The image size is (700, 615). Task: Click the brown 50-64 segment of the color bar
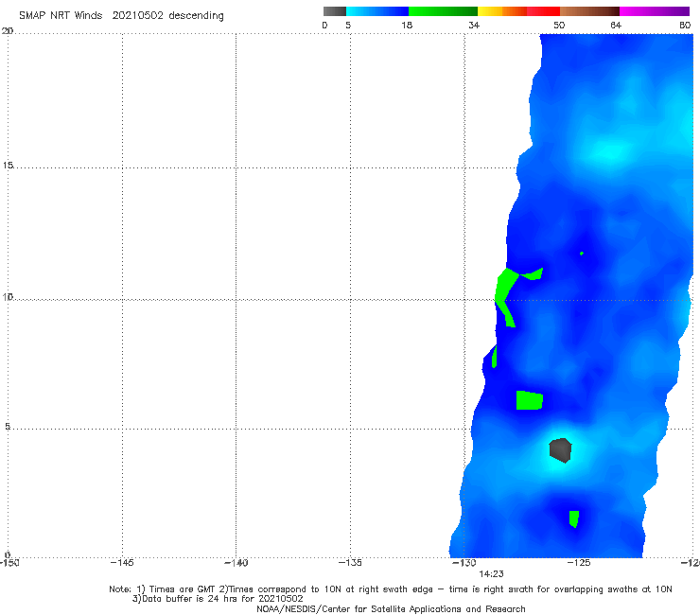point(589,11)
